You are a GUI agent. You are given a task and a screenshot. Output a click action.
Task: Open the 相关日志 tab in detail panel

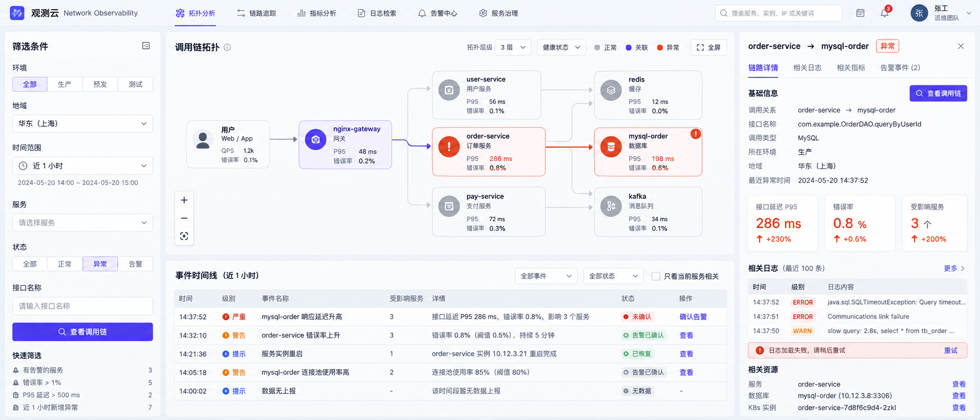click(807, 68)
